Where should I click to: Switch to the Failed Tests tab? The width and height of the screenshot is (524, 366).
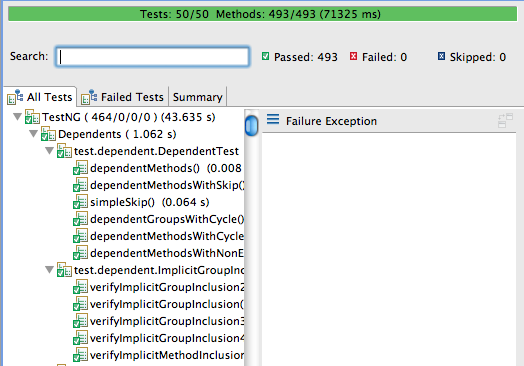point(122,97)
